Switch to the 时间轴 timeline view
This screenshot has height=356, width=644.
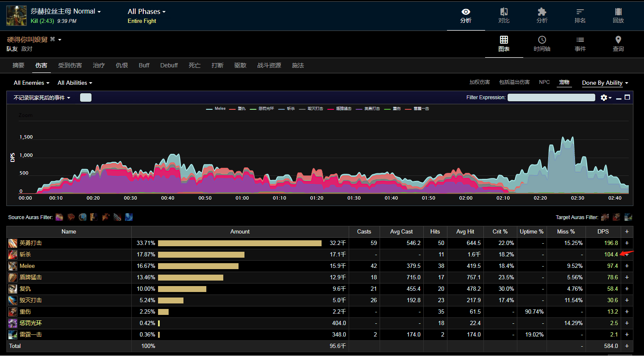pyautogui.click(x=542, y=44)
